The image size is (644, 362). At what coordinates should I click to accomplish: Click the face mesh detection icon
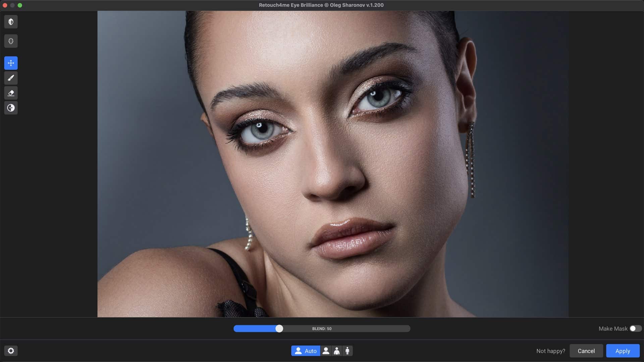(11, 41)
